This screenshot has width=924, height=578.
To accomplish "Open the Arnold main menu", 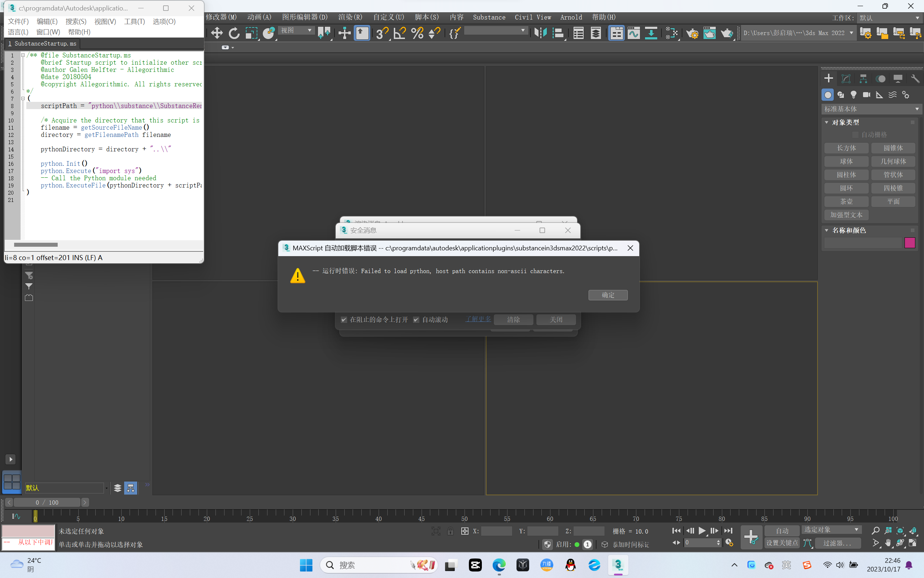I will 571,17.
